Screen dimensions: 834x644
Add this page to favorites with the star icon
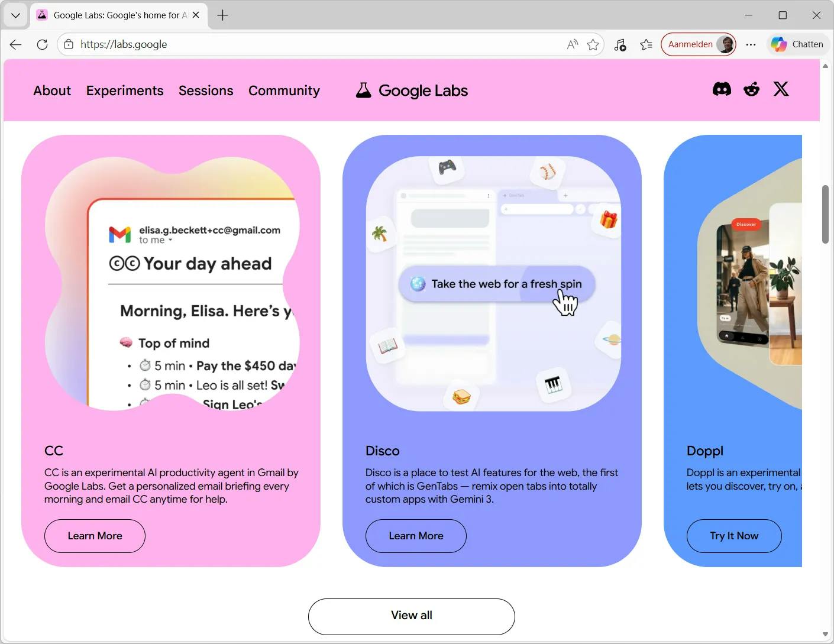[x=593, y=44]
